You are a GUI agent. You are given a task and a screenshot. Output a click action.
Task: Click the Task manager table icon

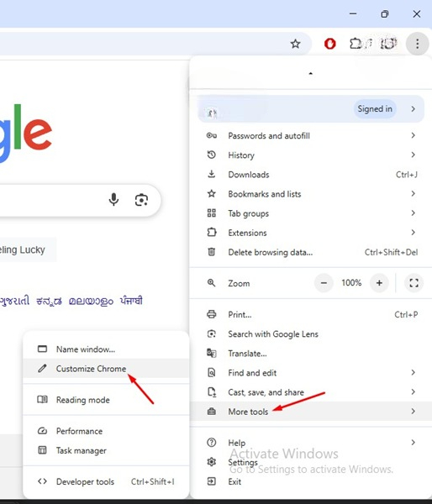click(x=42, y=450)
